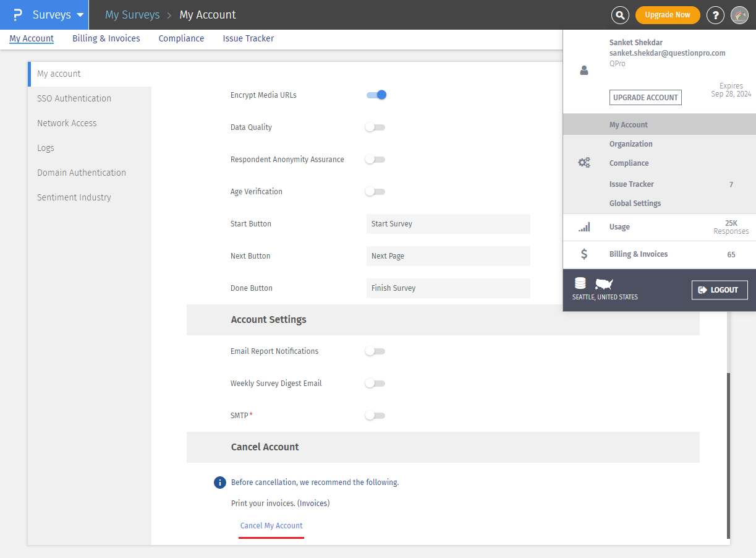Click the profile avatar image
756x558 pixels.
click(739, 15)
